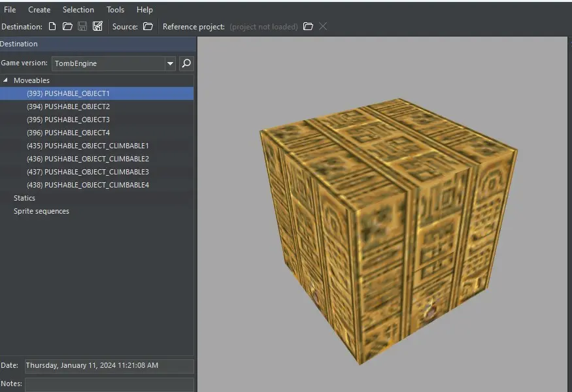Load a reference project via folder icon
The width and height of the screenshot is (572, 392).
pyautogui.click(x=308, y=27)
